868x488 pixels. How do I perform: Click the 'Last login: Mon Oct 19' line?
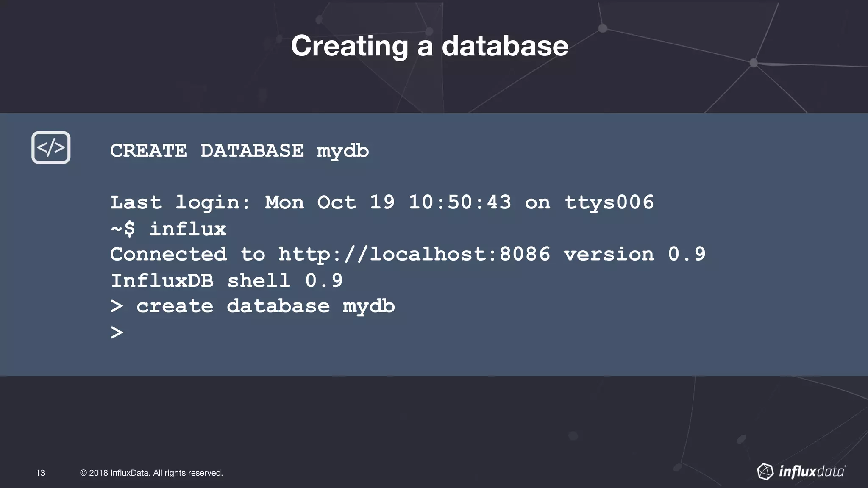[382, 202]
